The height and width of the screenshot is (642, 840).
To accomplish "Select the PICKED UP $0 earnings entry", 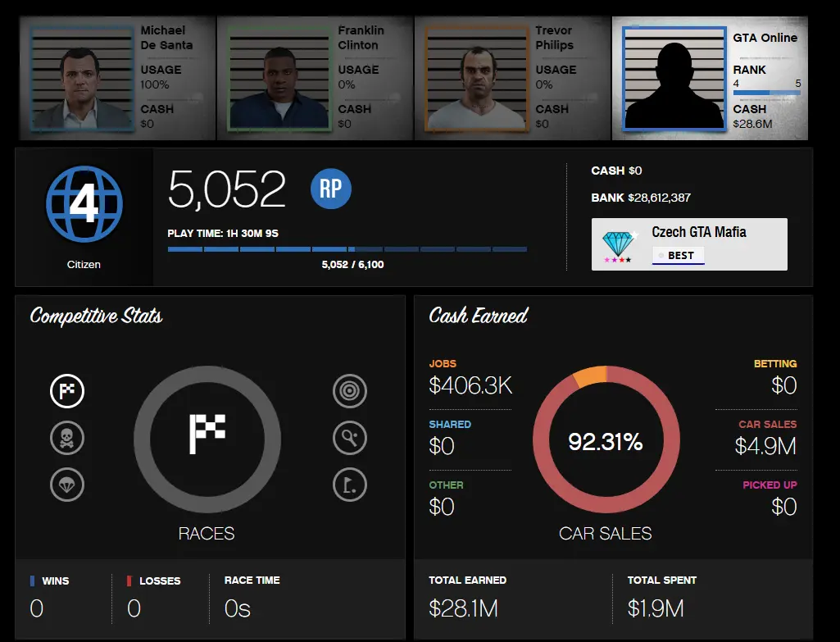I will pos(770,499).
